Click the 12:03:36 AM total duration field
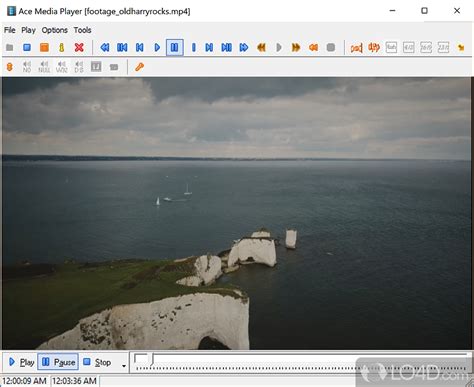 [75, 381]
